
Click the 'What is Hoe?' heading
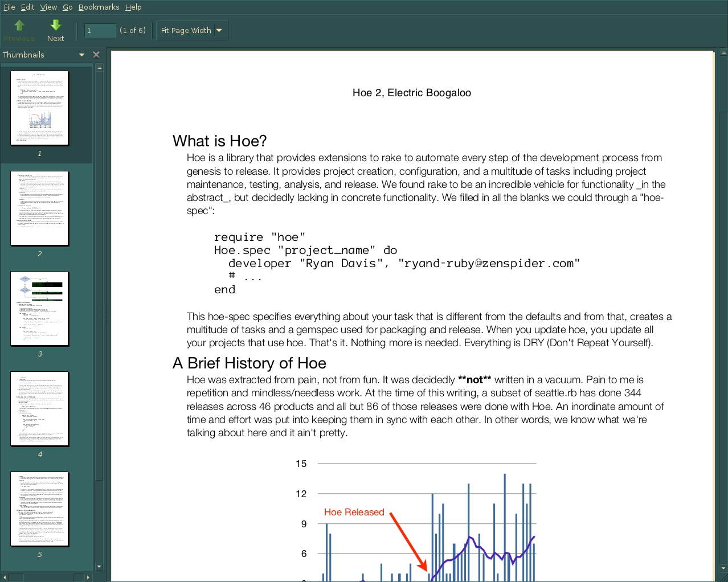click(220, 141)
